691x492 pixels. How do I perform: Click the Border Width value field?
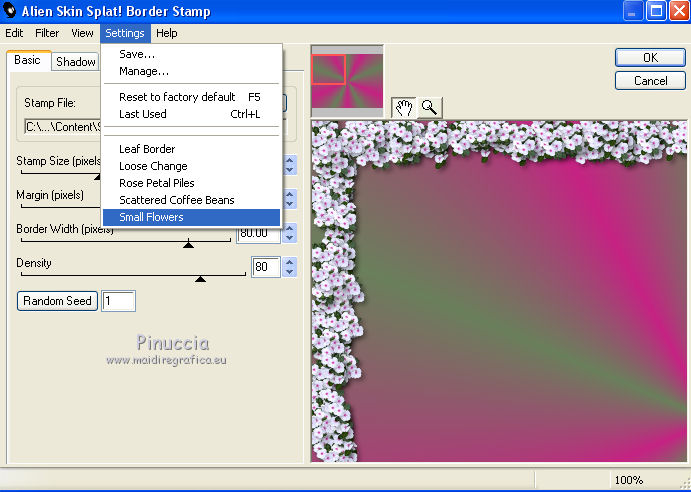[259, 234]
